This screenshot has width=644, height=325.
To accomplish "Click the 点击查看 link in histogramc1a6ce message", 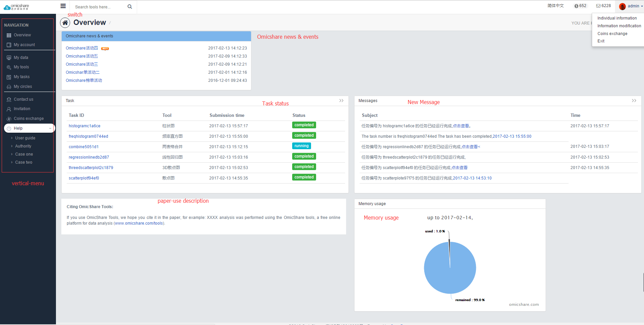I will click(x=461, y=126).
